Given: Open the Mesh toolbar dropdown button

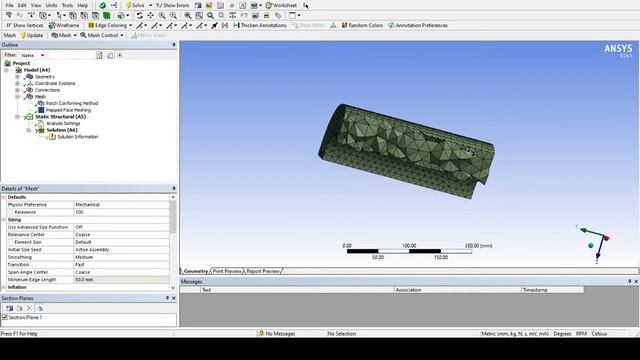Looking at the screenshot, I should [64, 35].
